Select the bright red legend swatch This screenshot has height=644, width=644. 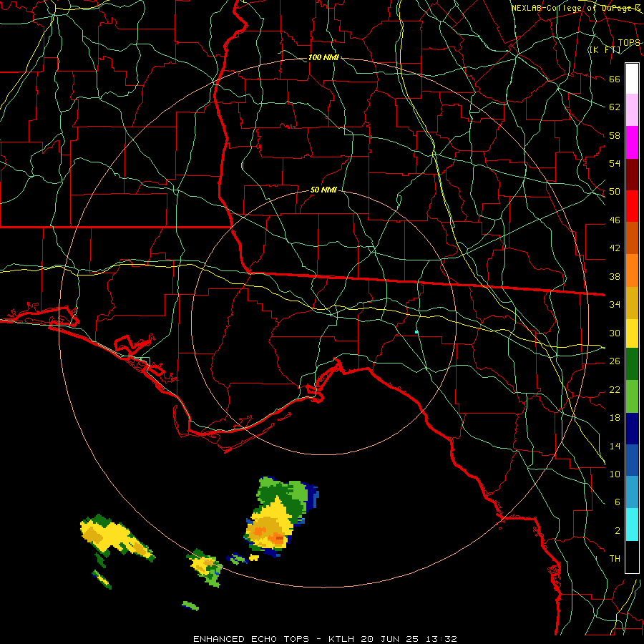632,206
